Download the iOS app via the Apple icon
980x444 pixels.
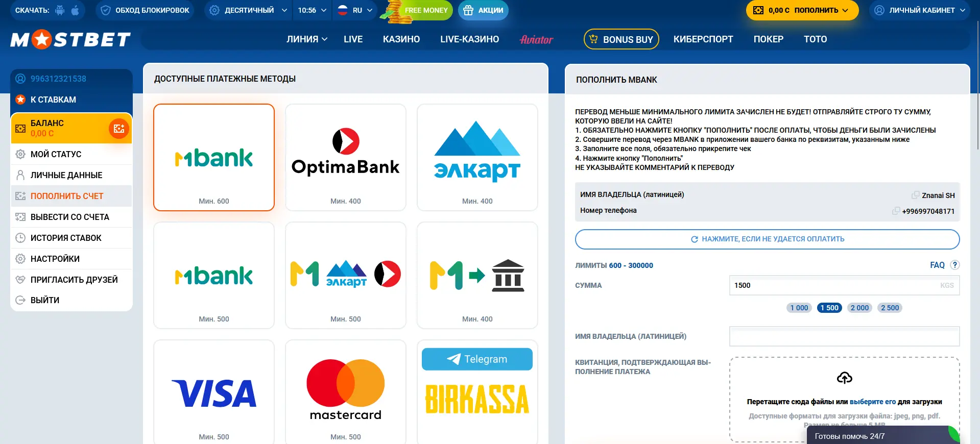(76, 10)
